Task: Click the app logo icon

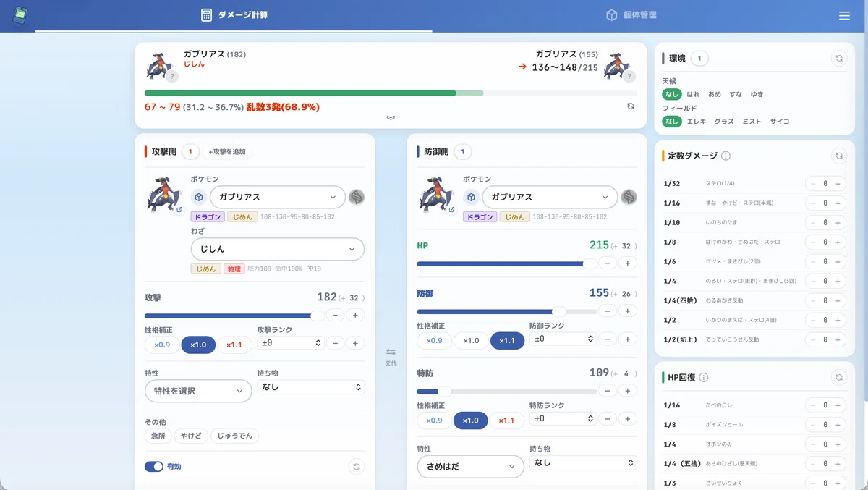Action: [x=20, y=15]
